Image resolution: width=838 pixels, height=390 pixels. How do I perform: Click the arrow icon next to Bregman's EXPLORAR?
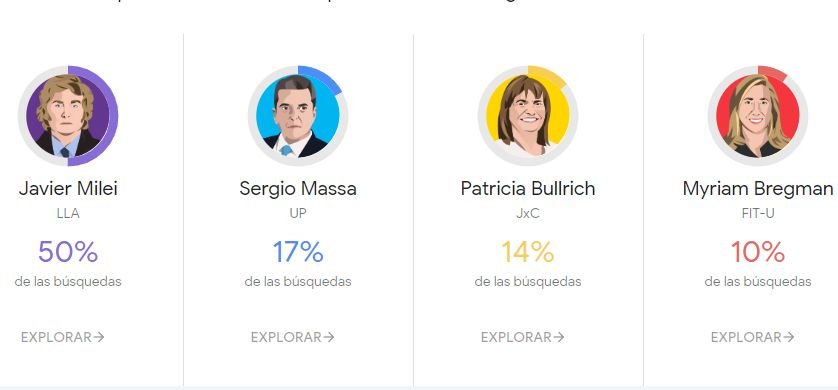click(x=788, y=337)
